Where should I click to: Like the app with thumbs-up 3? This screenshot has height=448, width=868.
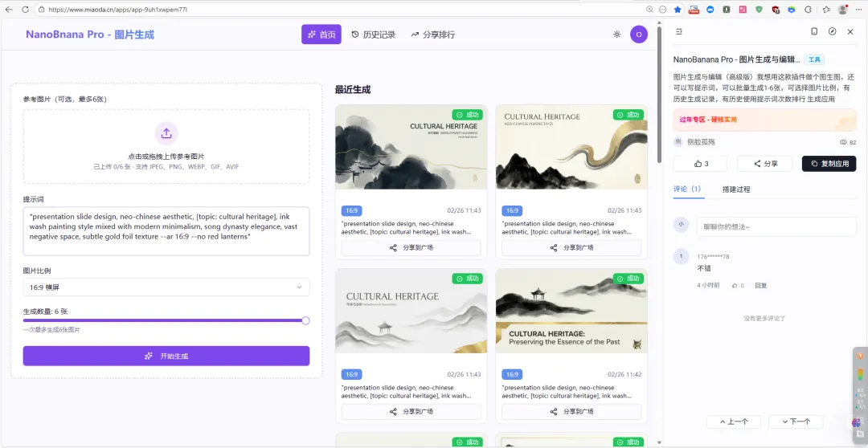point(700,164)
